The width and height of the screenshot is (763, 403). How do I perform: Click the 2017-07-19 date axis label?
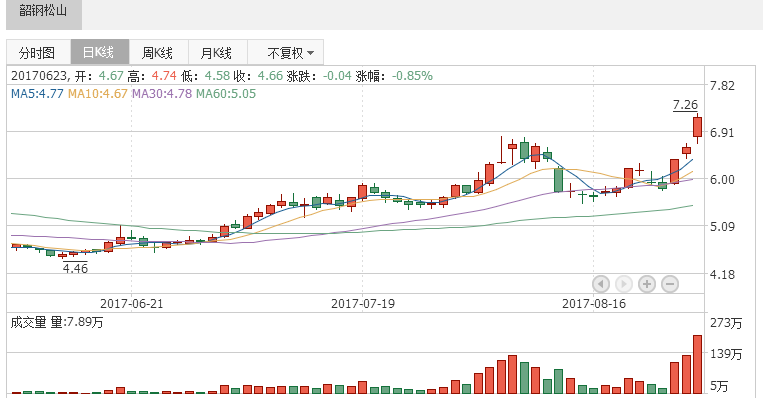point(363,304)
